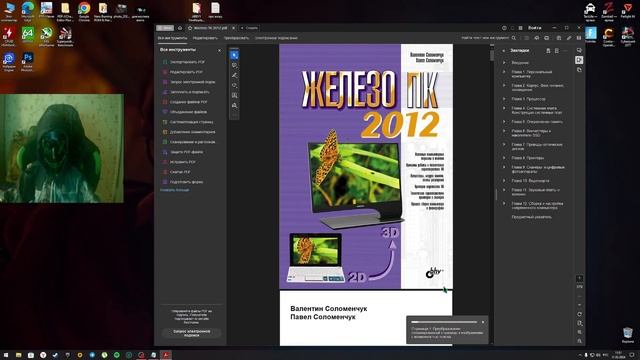Image resolution: width=640 pixels, height=360 pixels.
Task: Open Систематизация страниц tool
Action: (x=188, y=122)
